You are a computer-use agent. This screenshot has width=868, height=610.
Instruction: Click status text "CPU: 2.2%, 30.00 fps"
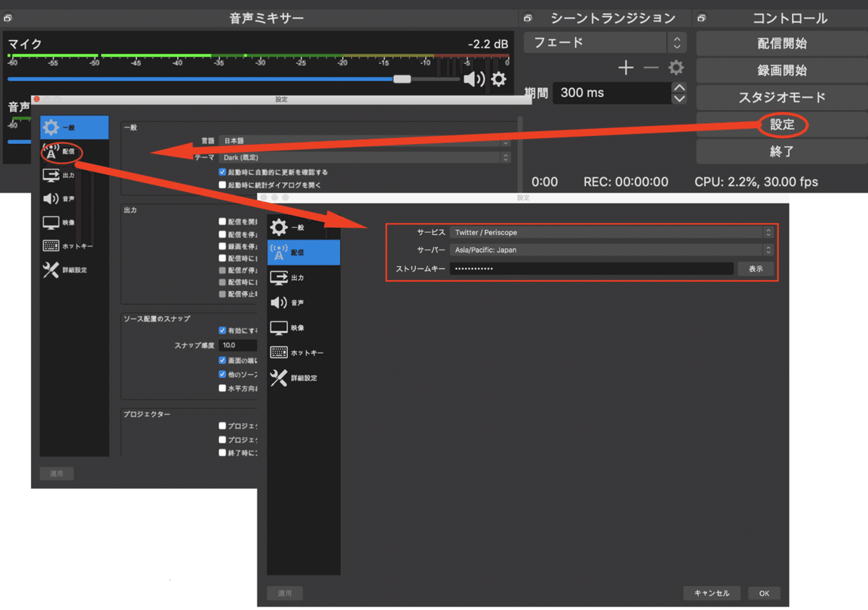click(x=757, y=182)
